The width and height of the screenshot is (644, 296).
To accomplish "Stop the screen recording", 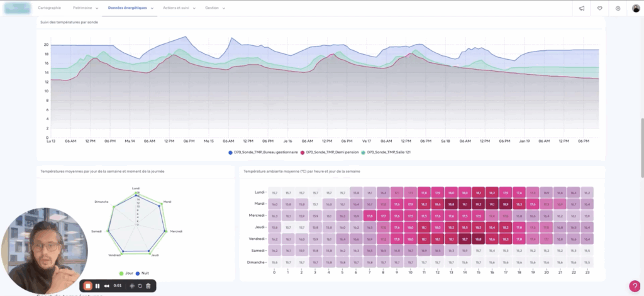I will [88, 286].
